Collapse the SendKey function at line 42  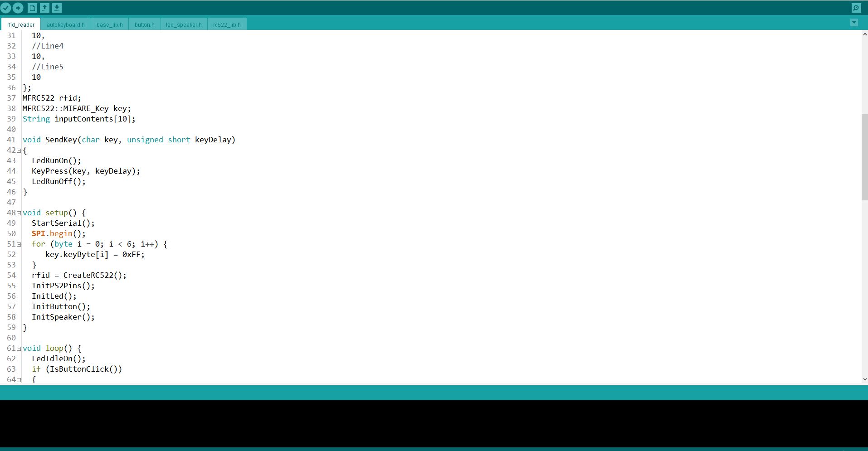pyautogui.click(x=19, y=150)
